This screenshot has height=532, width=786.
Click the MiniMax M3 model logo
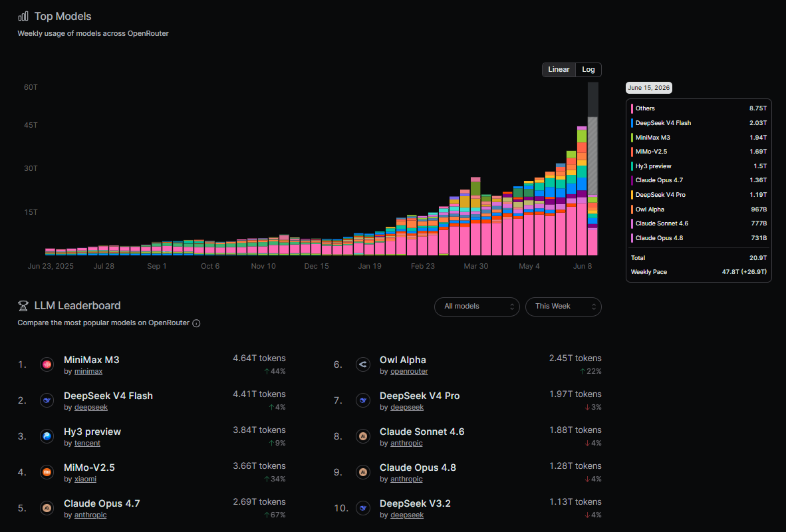click(47, 364)
